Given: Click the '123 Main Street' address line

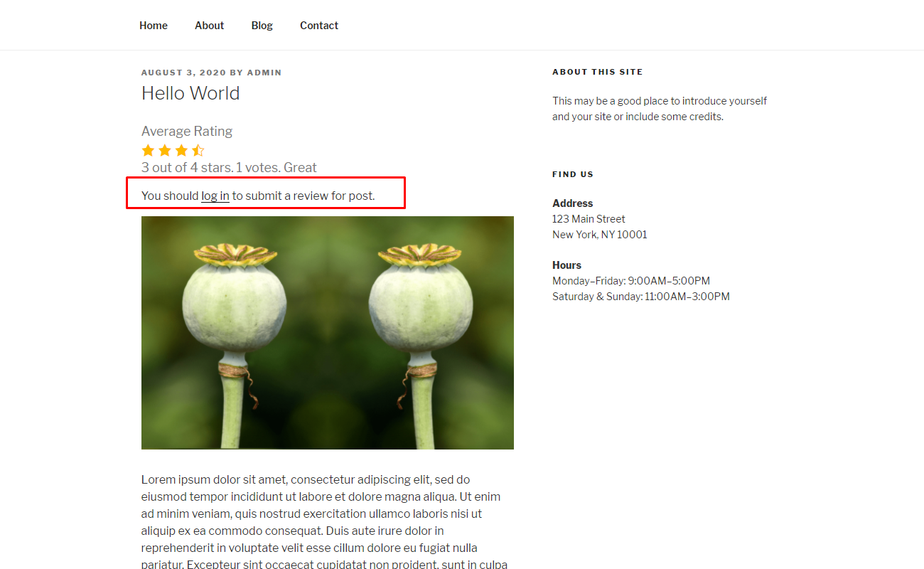Looking at the screenshot, I should [x=589, y=219].
